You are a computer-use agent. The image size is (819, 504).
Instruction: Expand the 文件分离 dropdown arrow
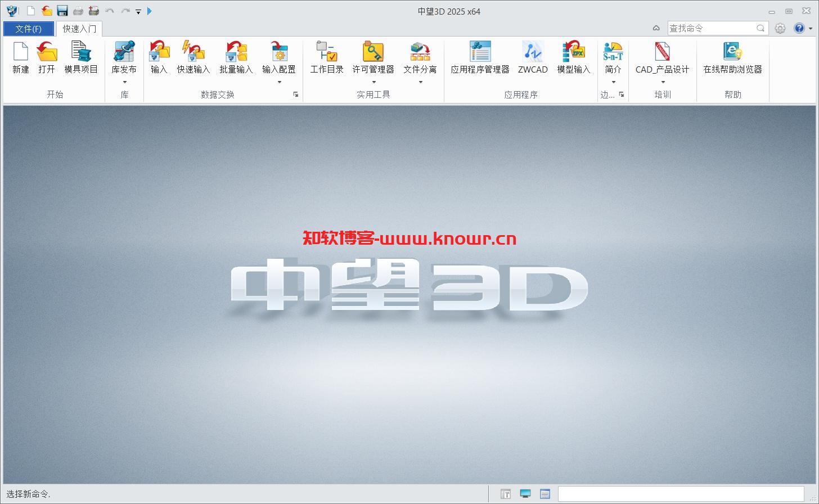point(420,82)
